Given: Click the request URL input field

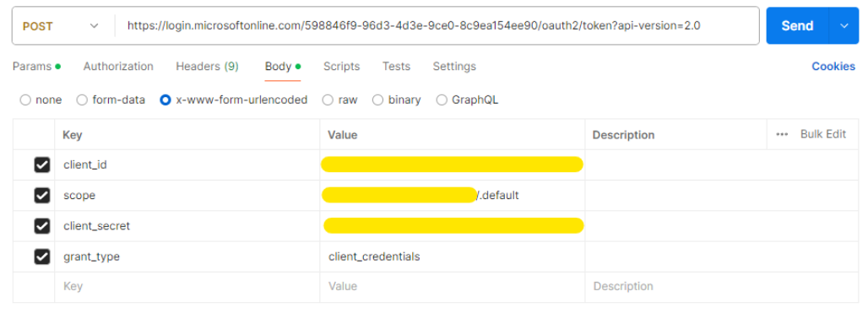Looking at the screenshot, I should 437,25.
